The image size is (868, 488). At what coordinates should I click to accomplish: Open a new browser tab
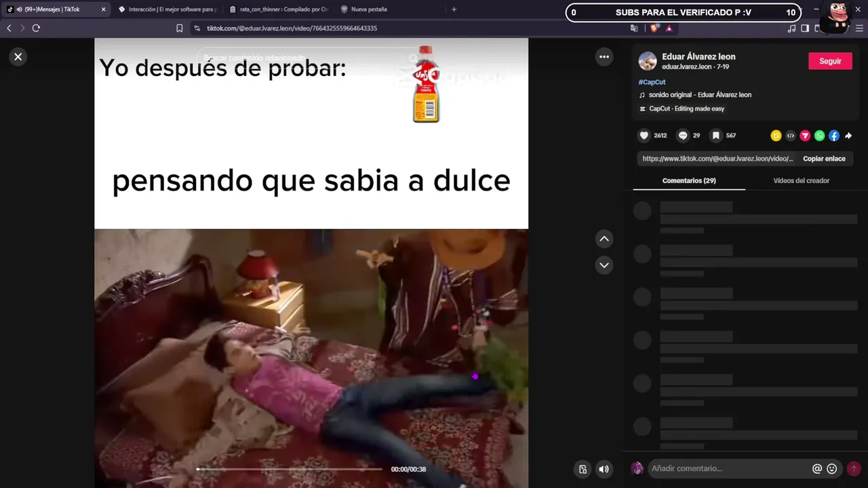point(454,9)
